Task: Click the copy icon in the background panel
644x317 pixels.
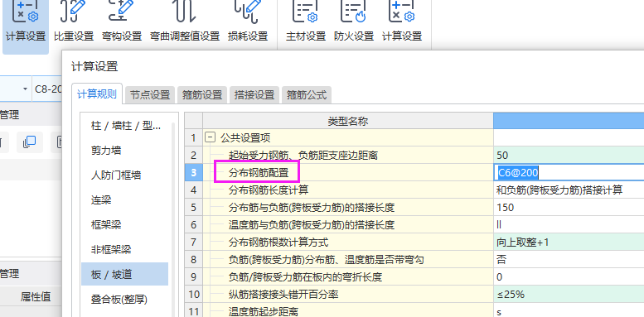Action: (30, 142)
